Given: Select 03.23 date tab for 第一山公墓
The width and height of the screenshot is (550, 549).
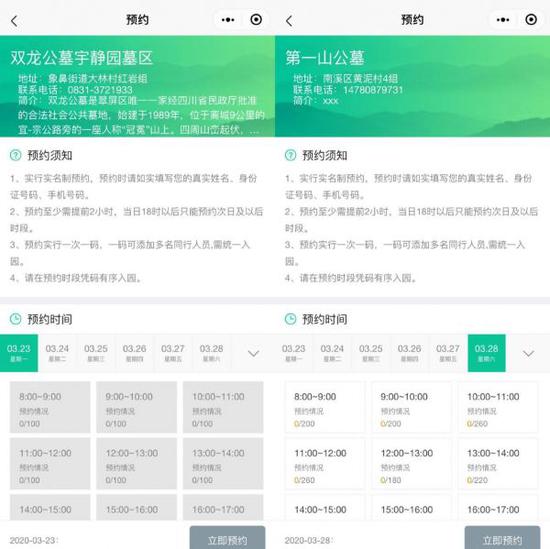Looking at the screenshot, I should (294, 353).
